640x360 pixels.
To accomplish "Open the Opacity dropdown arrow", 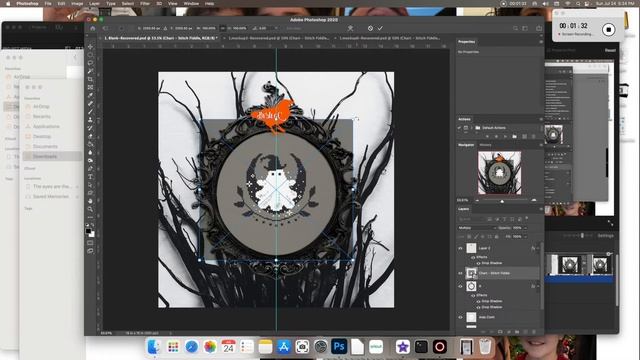I will (x=525, y=228).
